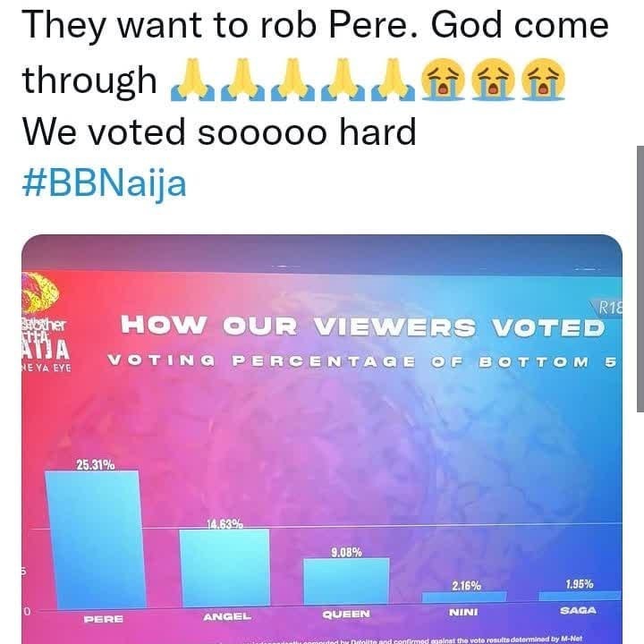Click the 'How Our Viewers Voted' heading
644x644 pixels.
[363, 327]
